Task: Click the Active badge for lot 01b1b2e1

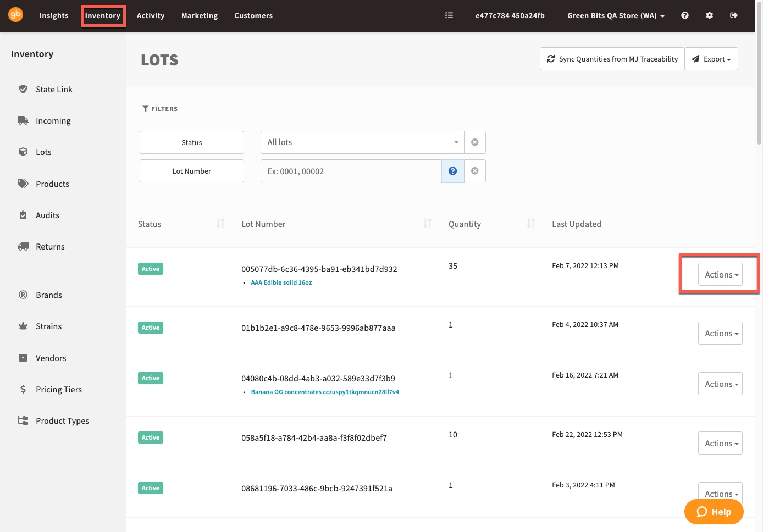Action: pyautogui.click(x=151, y=328)
